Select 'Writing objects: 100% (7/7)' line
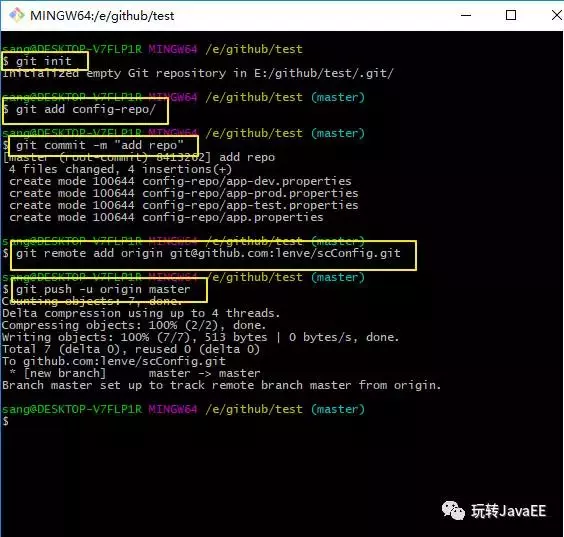The width and height of the screenshot is (564, 537). 201,337
